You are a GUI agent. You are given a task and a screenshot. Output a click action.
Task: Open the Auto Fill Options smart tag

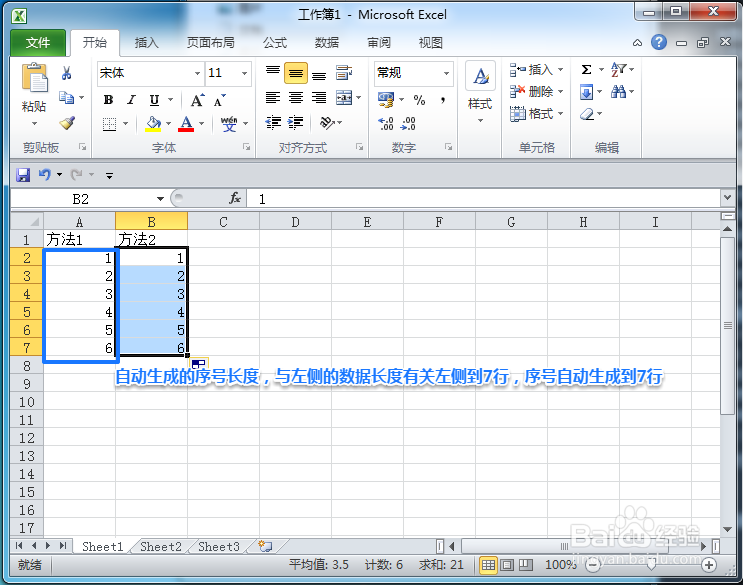[199, 364]
